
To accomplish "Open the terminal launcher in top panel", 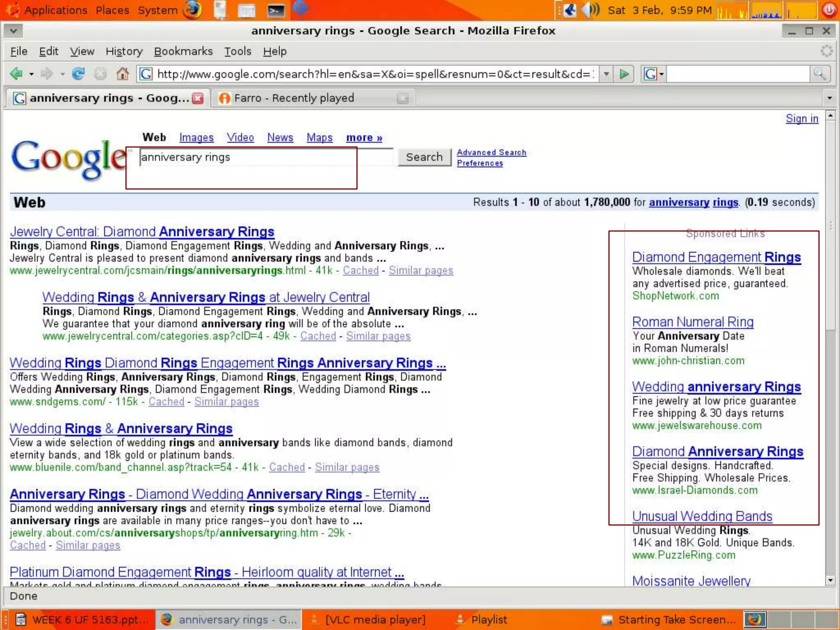I will click(276, 10).
